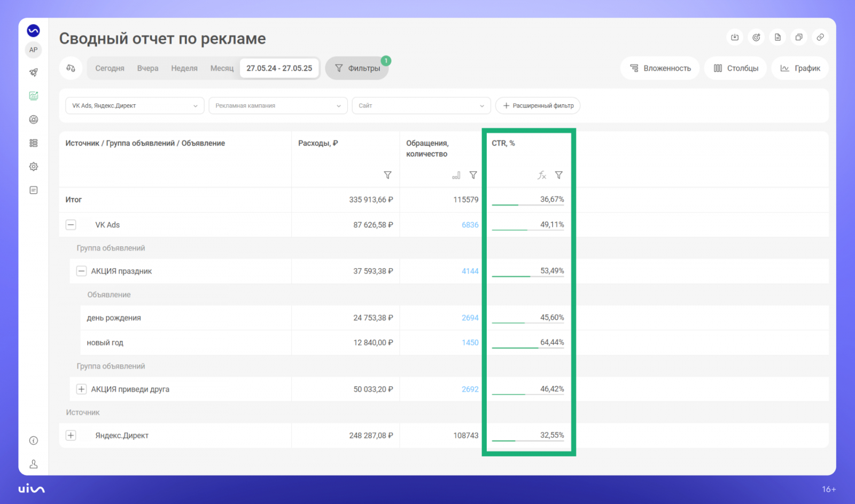Viewport: 855px width, 504px height.
Task: Click the bar chart icon in Обращения column
Action: (456, 175)
